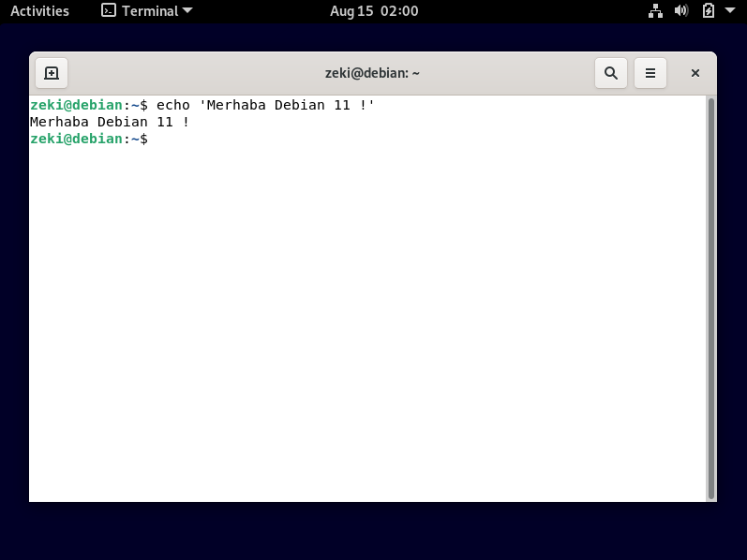Image resolution: width=747 pixels, height=560 pixels.
Task: Click the search magnifier icon
Action: [x=610, y=73]
